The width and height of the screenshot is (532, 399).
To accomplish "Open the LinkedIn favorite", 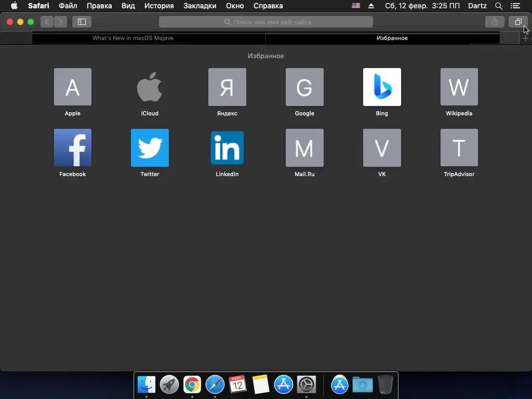I will pyautogui.click(x=227, y=148).
